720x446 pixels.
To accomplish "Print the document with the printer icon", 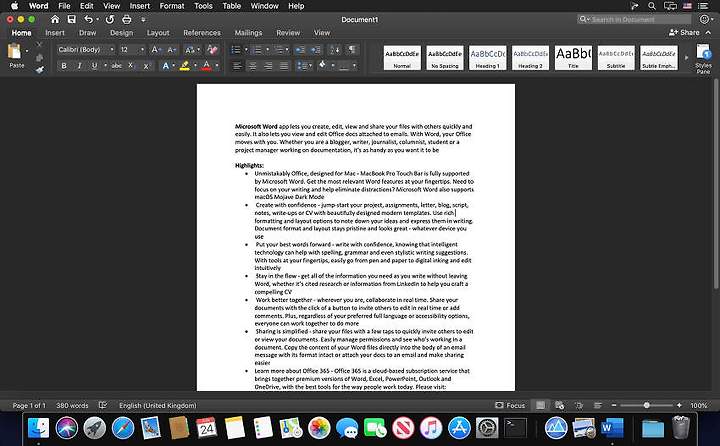I will point(127,19).
